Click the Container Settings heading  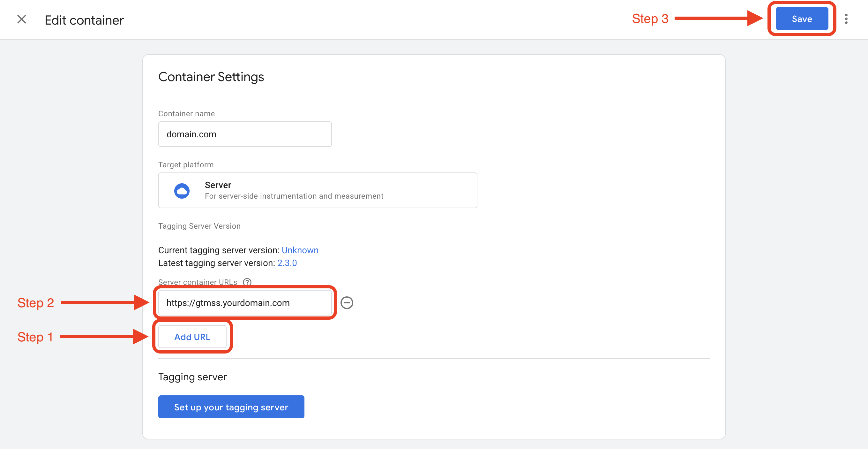click(x=211, y=77)
